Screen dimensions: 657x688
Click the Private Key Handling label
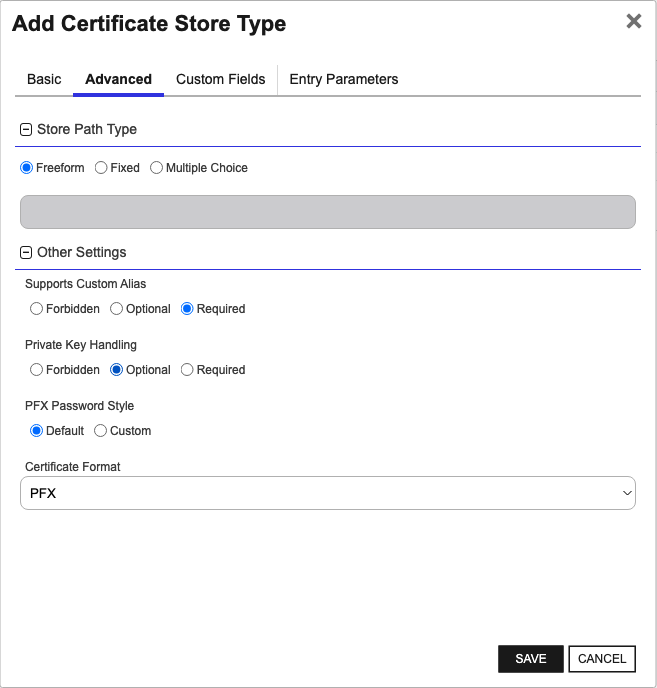click(81, 345)
